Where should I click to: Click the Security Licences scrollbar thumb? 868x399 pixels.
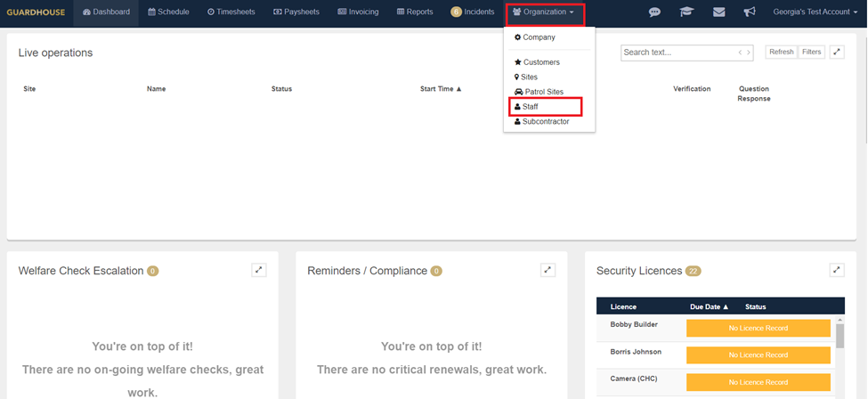coord(840,336)
